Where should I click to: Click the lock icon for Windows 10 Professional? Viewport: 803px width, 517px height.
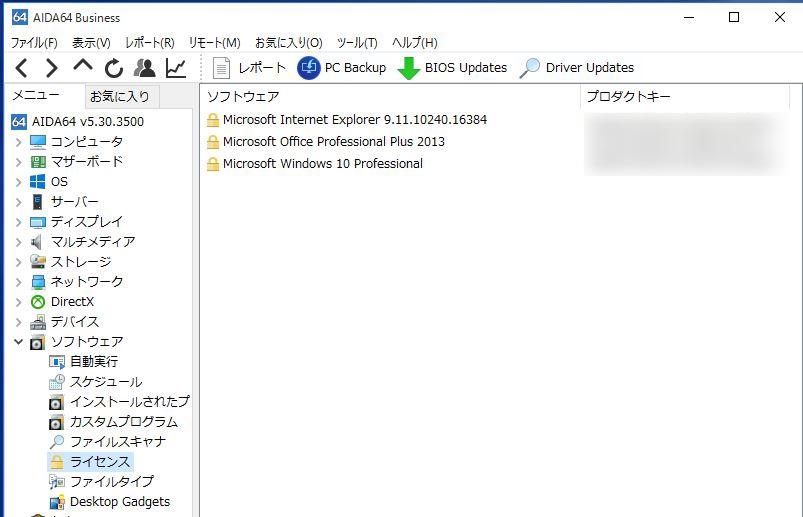pos(213,164)
